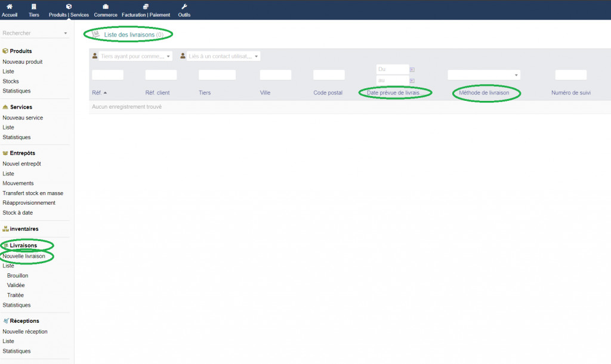Open Accueil home icon in top bar
The height and width of the screenshot is (364, 611).
[10, 6]
